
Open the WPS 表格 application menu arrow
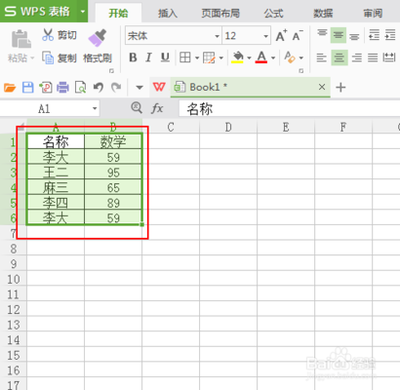coord(82,11)
